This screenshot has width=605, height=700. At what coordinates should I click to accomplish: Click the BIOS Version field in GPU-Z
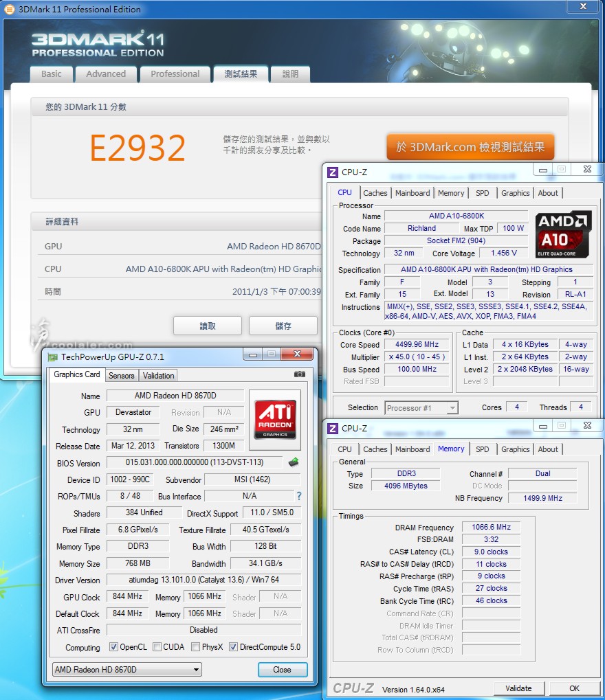195,462
